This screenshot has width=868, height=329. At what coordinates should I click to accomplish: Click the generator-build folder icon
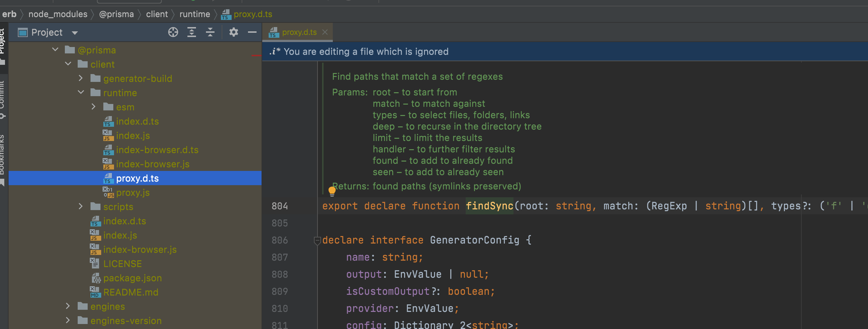pos(95,78)
